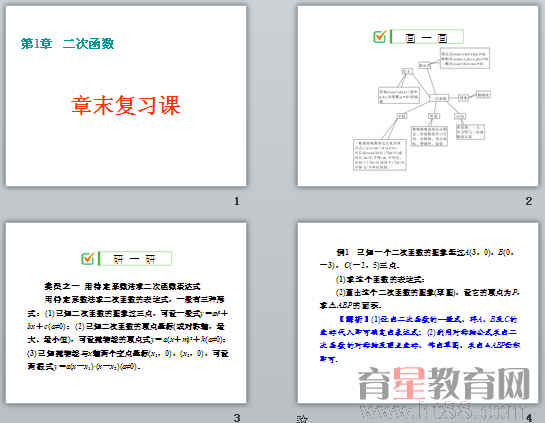Viewport: 545px width, 423px height.
Task: Click slide number 3 label
Action: (237, 417)
